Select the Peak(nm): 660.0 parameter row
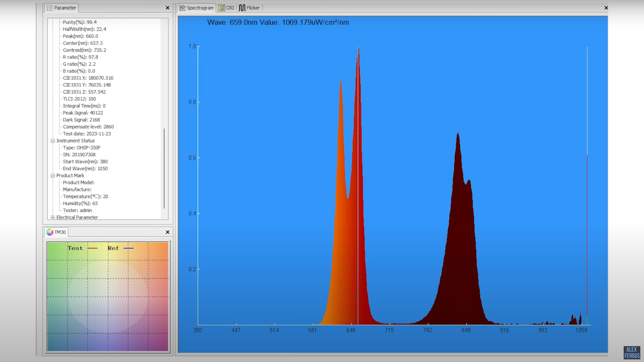This screenshot has height=362, width=644. 80,36
